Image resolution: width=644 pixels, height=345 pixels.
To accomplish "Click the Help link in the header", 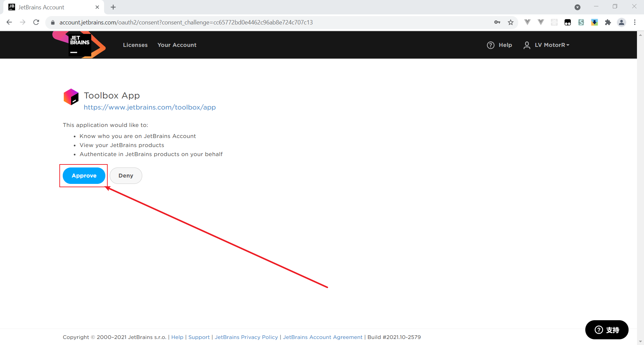I will (505, 45).
